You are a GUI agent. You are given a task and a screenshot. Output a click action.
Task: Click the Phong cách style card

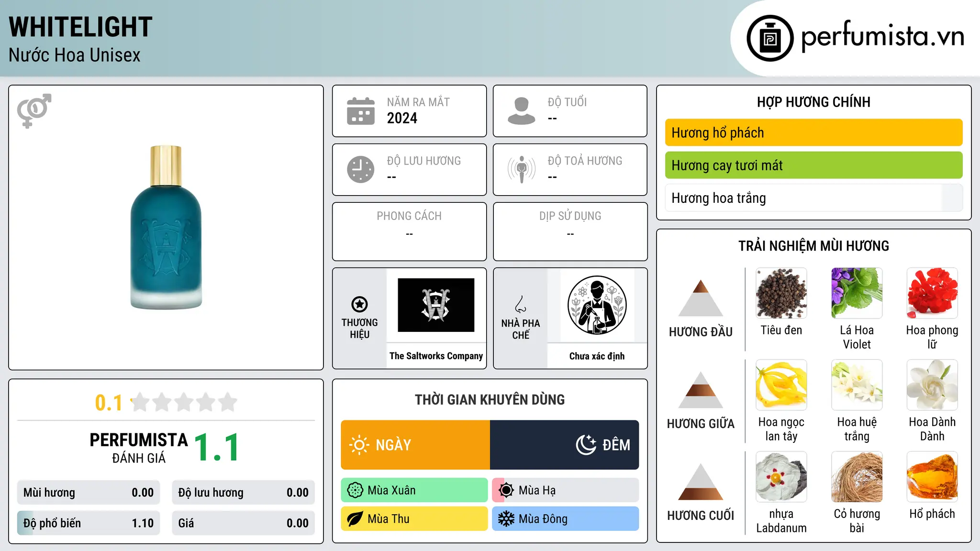409,231
